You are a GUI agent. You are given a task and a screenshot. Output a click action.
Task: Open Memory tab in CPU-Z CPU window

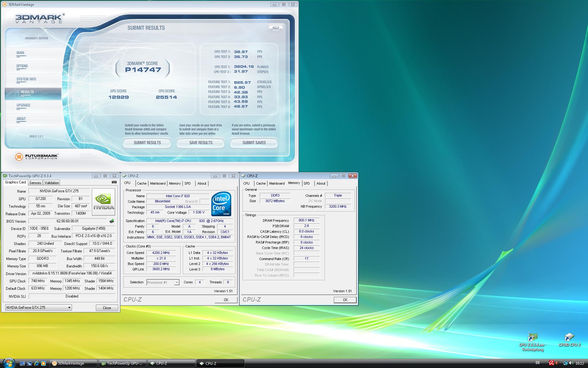pos(175,183)
